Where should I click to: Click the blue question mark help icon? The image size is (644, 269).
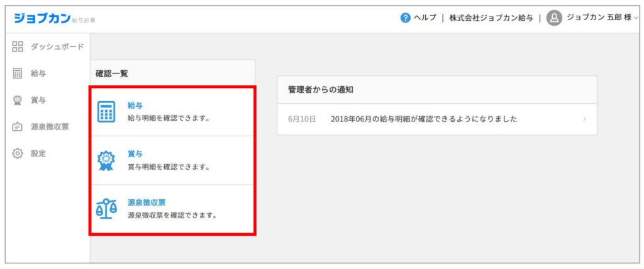[x=406, y=18]
